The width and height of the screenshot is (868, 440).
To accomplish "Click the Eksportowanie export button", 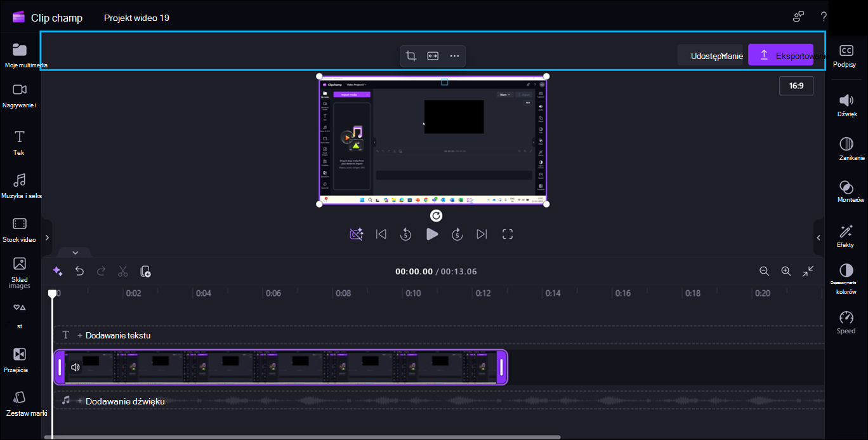I will coord(780,55).
